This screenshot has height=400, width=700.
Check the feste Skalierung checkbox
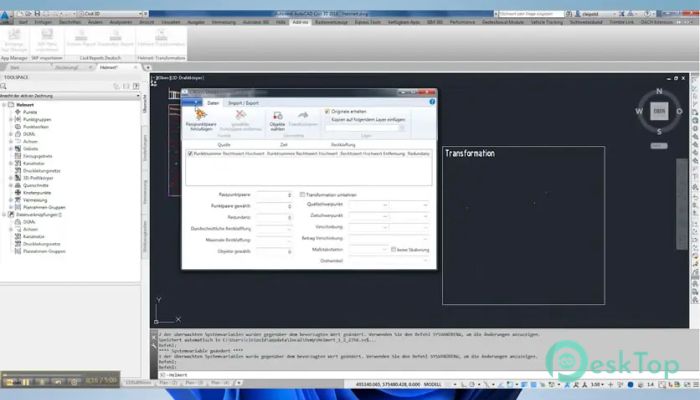pos(392,248)
